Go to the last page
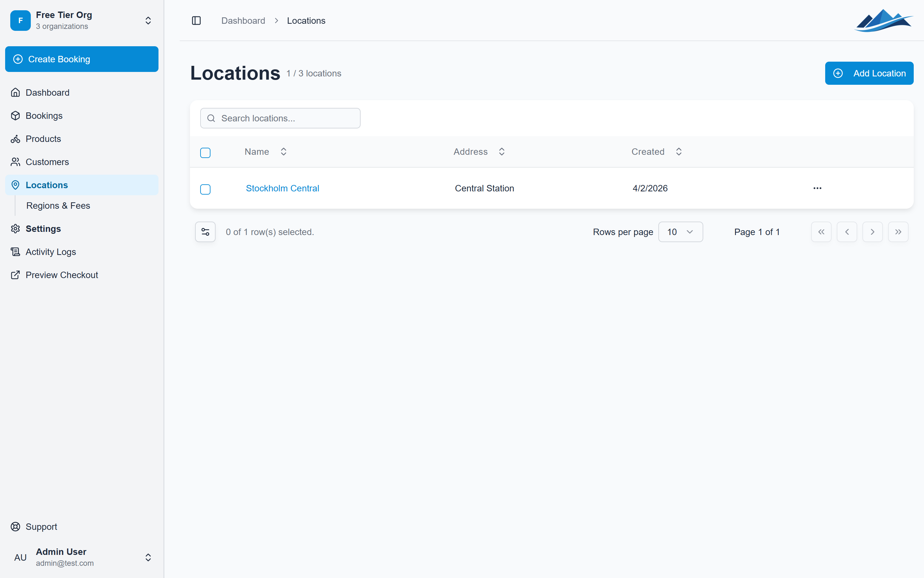The height and width of the screenshot is (578, 924). (x=898, y=232)
